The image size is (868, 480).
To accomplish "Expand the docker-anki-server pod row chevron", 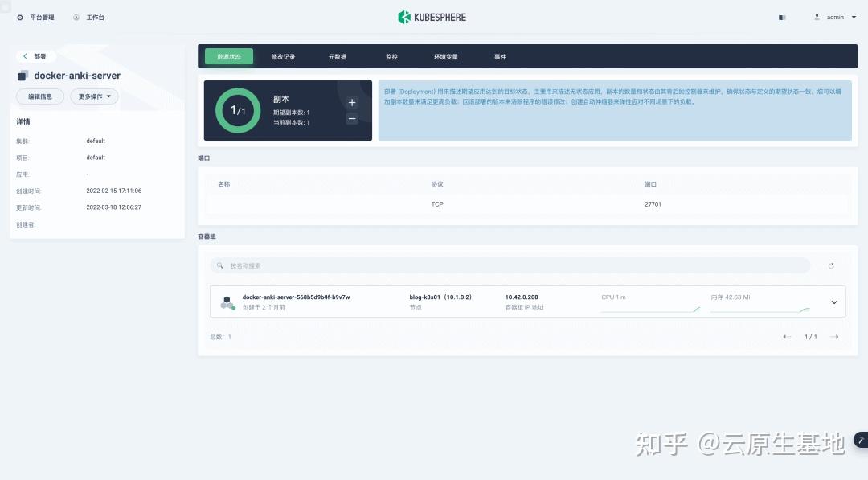I will pos(834,302).
